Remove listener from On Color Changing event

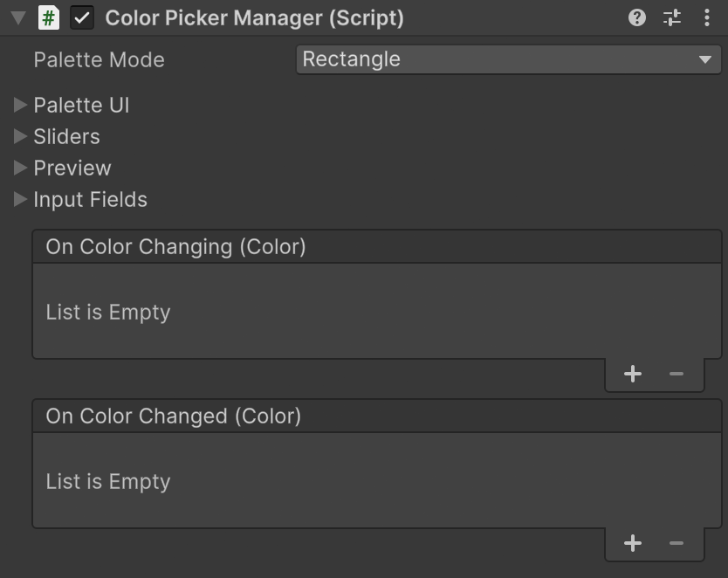[676, 374]
